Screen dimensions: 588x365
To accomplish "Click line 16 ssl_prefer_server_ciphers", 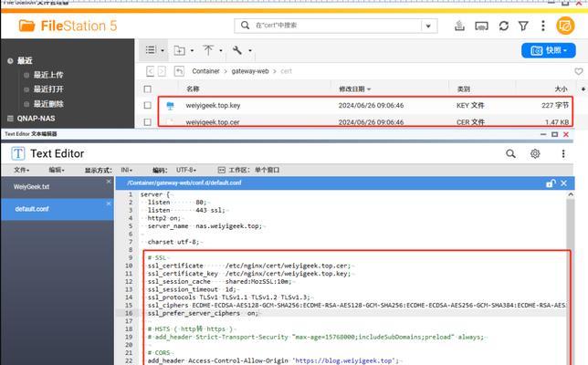I will pos(203,313).
